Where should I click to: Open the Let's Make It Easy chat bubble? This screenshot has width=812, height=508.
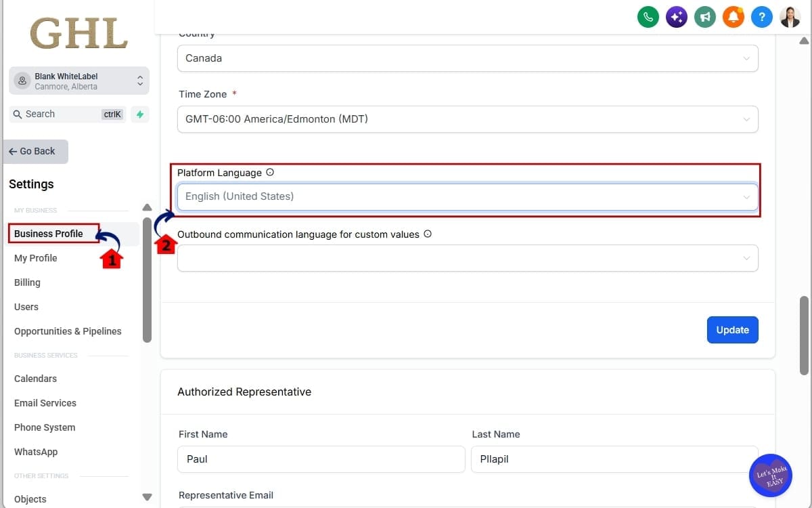[x=771, y=475]
